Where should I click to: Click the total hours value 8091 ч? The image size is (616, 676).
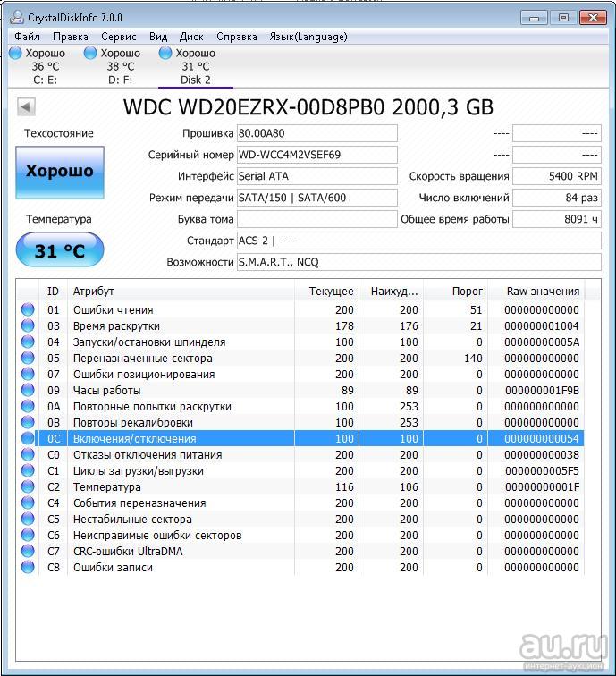pos(556,219)
